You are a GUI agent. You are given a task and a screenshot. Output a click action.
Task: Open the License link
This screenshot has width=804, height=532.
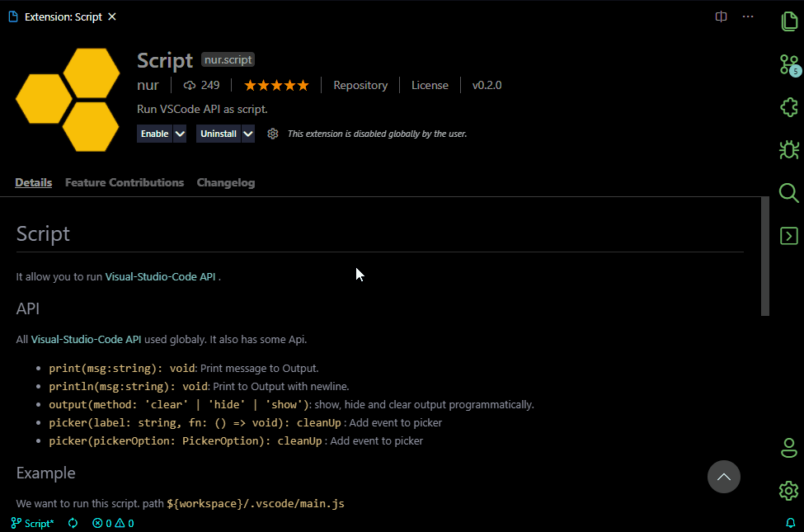(x=430, y=85)
